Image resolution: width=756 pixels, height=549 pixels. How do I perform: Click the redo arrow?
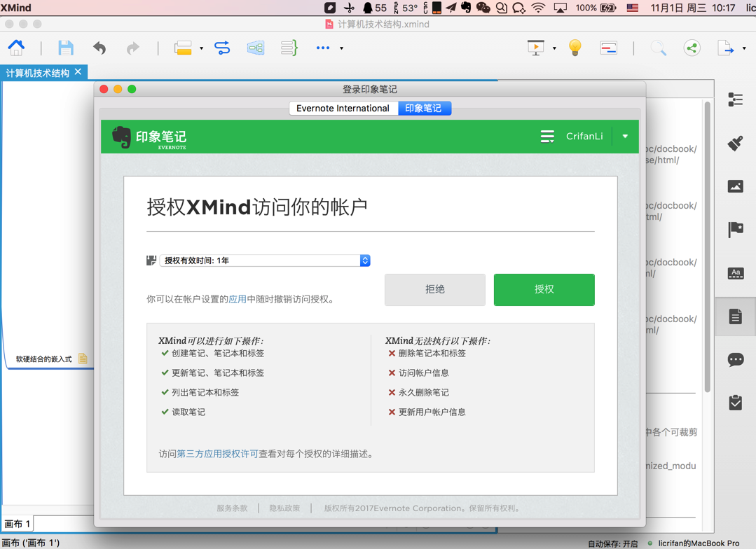point(132,48)
